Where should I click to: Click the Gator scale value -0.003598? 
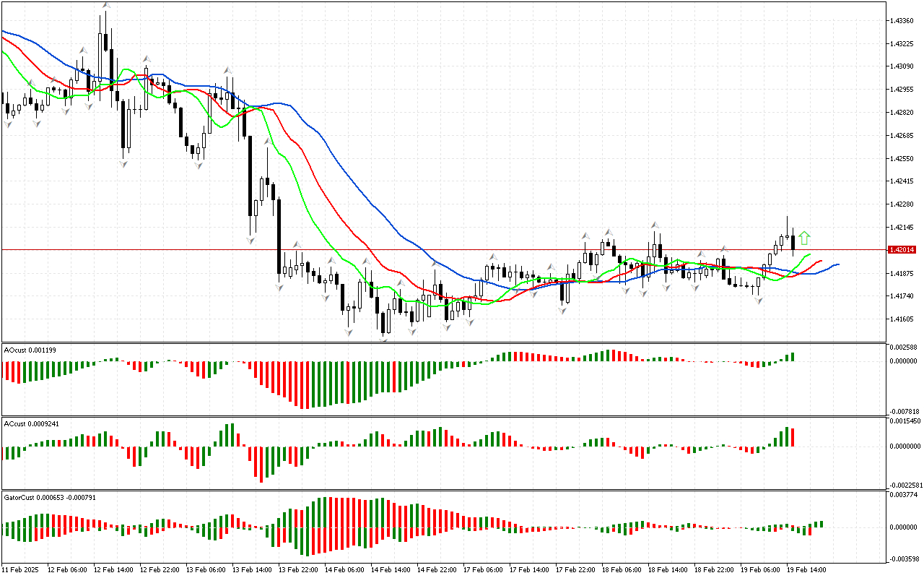(x=904, y=558)
